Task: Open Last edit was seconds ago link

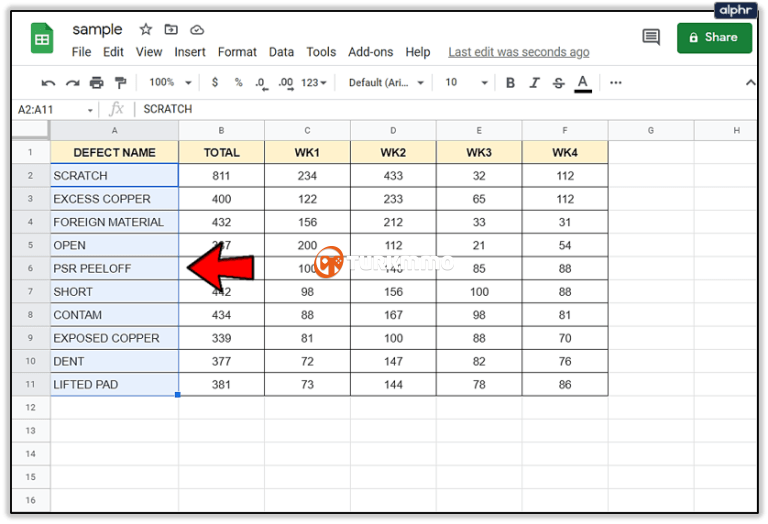Action: (519, 52)
